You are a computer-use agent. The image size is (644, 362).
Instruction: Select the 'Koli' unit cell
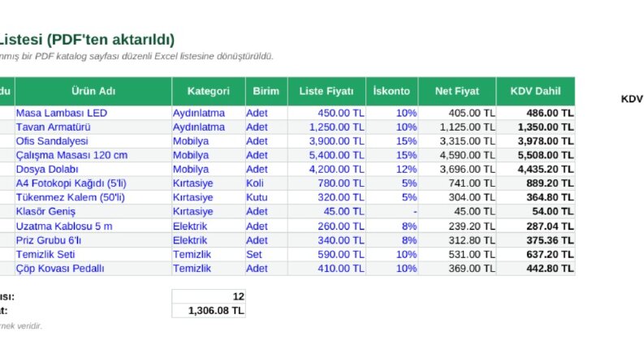click(x=266, y=183)
